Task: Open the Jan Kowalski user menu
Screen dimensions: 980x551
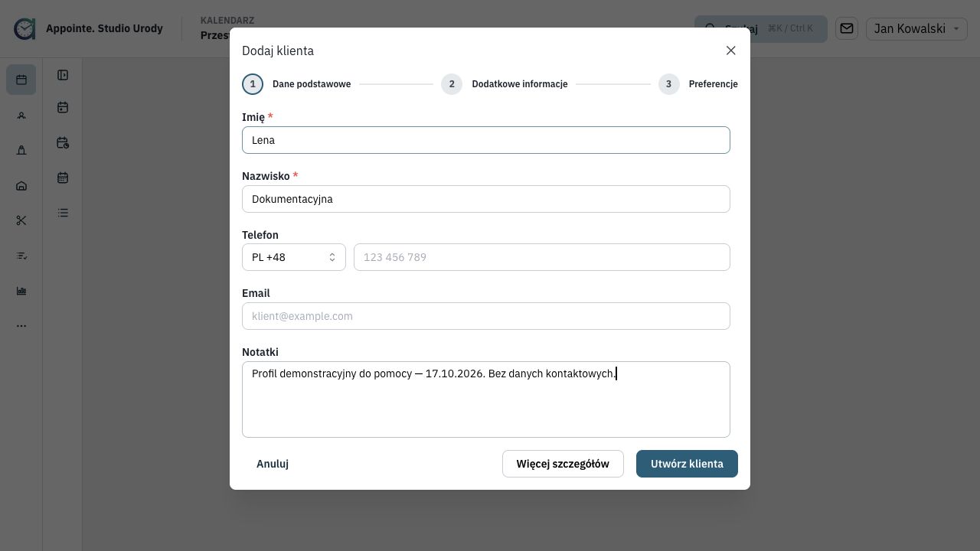Action: (x=916, y=28)
